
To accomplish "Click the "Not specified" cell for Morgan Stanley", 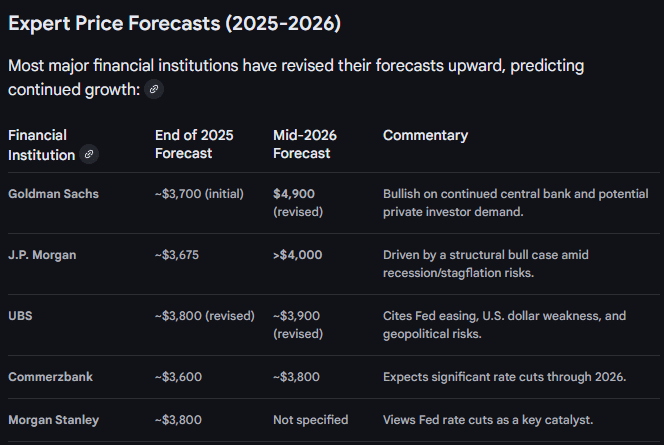I will (x=310, y=420).
